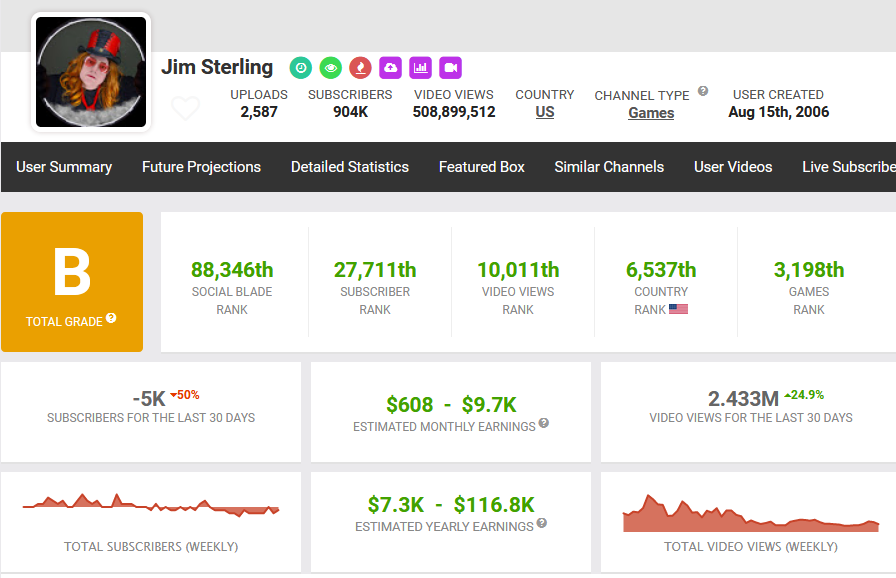The height and width of the screenshot is (578, 896).
Task: Click the B Total Grade box
Action: (72, 282)
